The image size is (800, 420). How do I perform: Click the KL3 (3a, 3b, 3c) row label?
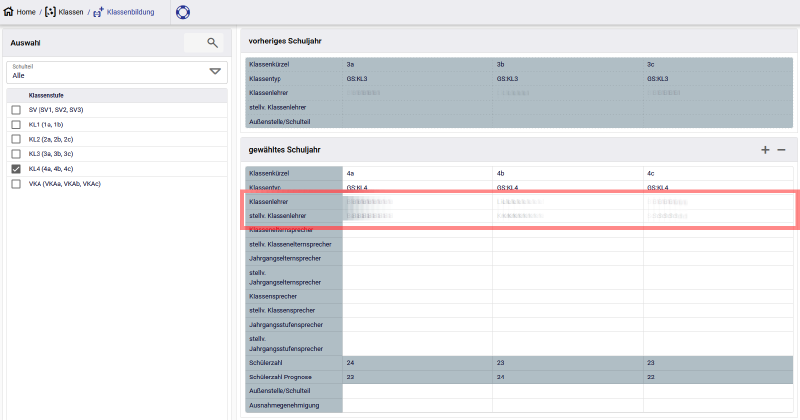pos(52,154)
